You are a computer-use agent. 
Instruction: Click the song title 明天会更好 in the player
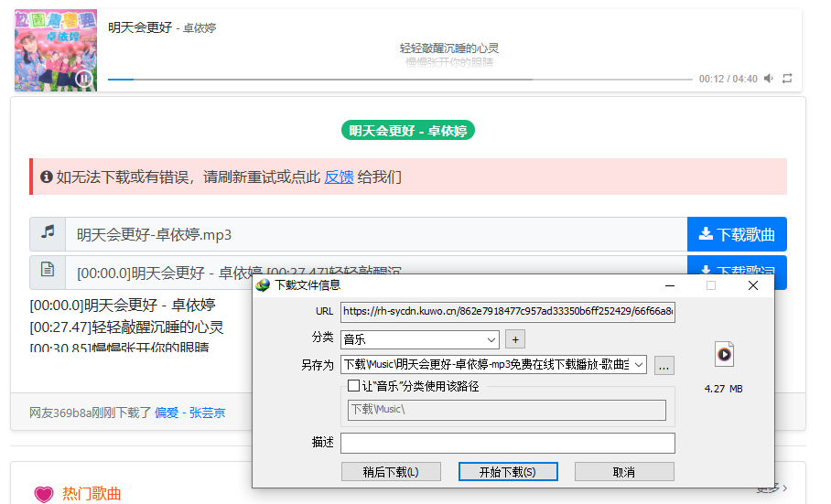point(140,27)
